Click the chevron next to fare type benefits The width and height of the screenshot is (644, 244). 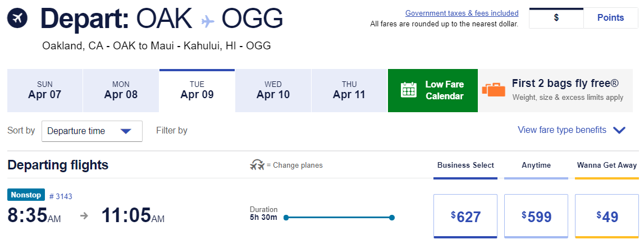(x=619, y=131)
